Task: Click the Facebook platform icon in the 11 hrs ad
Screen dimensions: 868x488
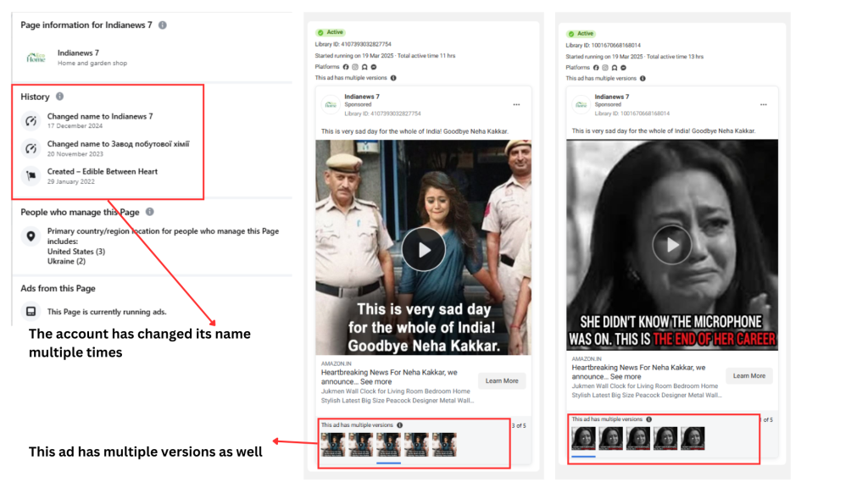Action: (346, 67)
